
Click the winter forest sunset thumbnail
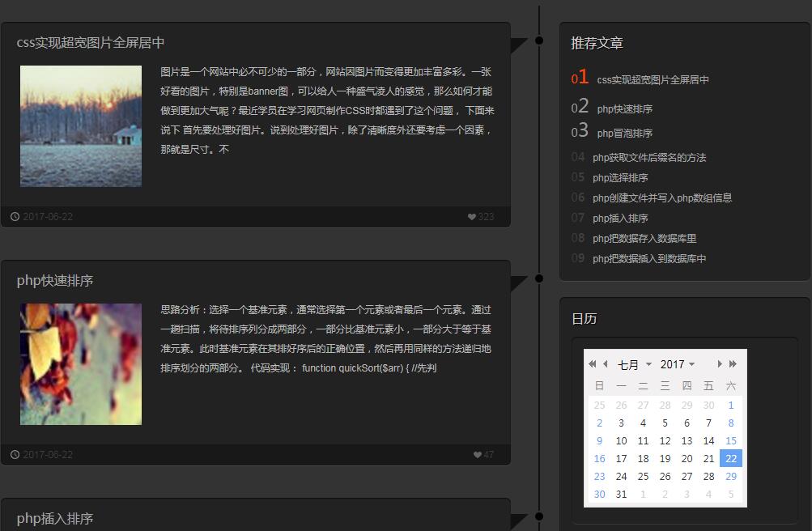point(81,126)
